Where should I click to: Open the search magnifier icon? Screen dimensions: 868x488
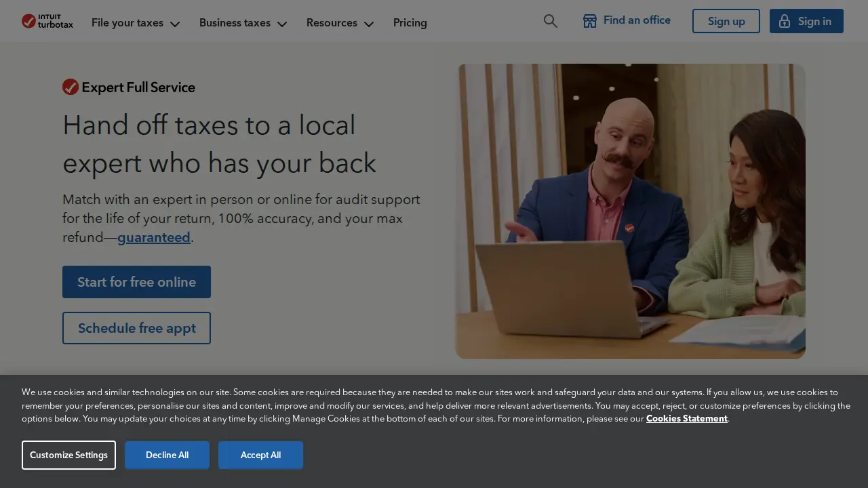pos(551,21)
